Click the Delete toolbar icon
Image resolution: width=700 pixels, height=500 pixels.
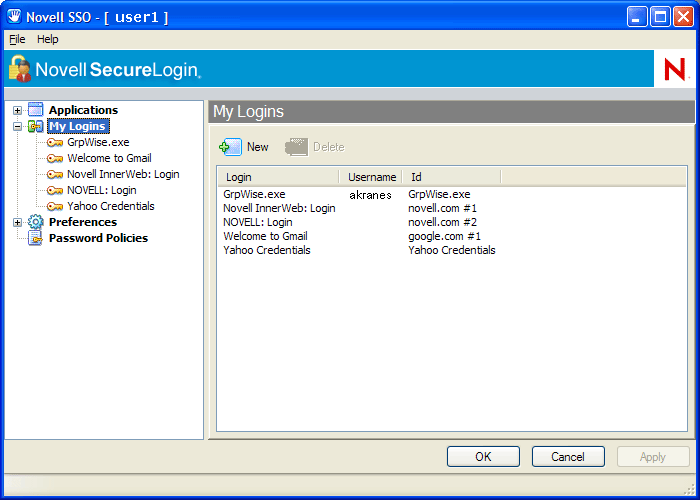[296, 147]
